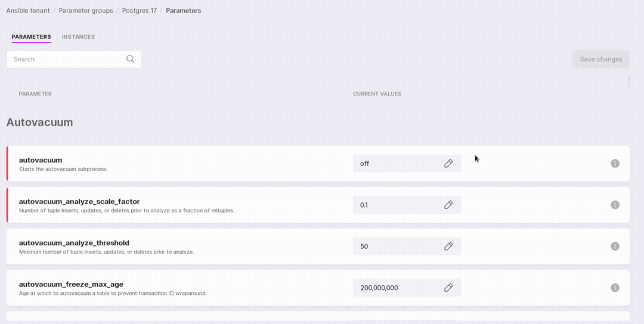Open Parameter groups breadcrumb link

click(x=86, y=11)
